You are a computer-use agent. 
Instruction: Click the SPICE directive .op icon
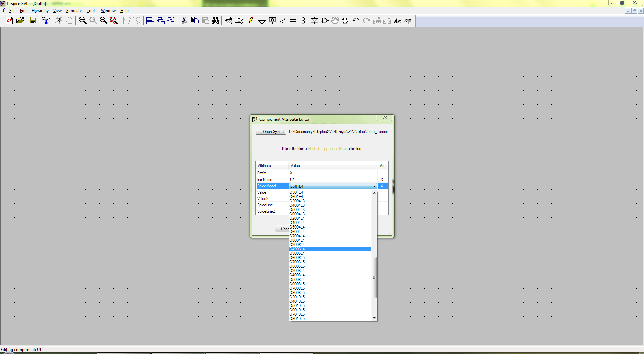(x=408, y=21)
